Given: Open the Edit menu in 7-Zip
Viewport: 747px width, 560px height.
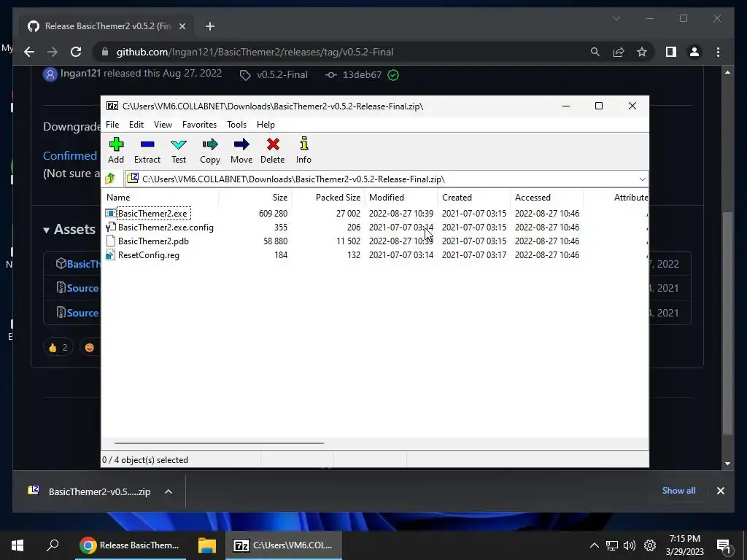Looking at the screenshot, I should click(x=136, y=124).
